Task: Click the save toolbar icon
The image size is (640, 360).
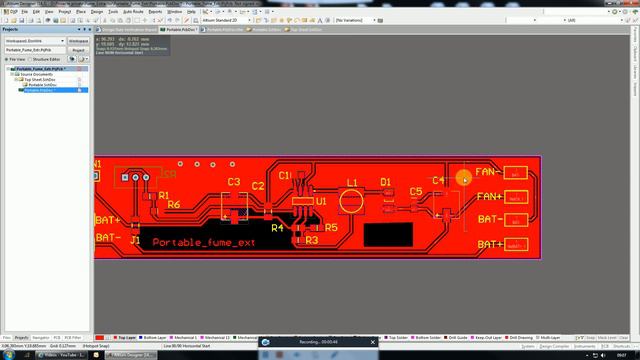Action: [x=21, y=20]
